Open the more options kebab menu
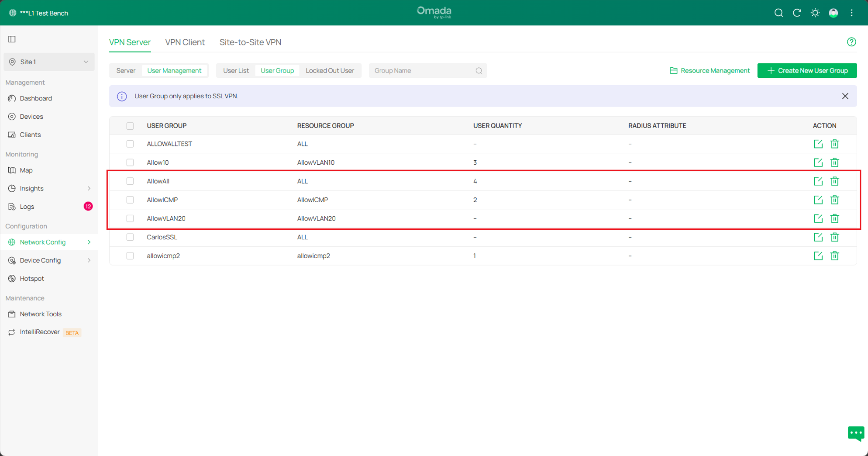The width and height of the screenshot is (868, 456). click(x=851, y=13)
